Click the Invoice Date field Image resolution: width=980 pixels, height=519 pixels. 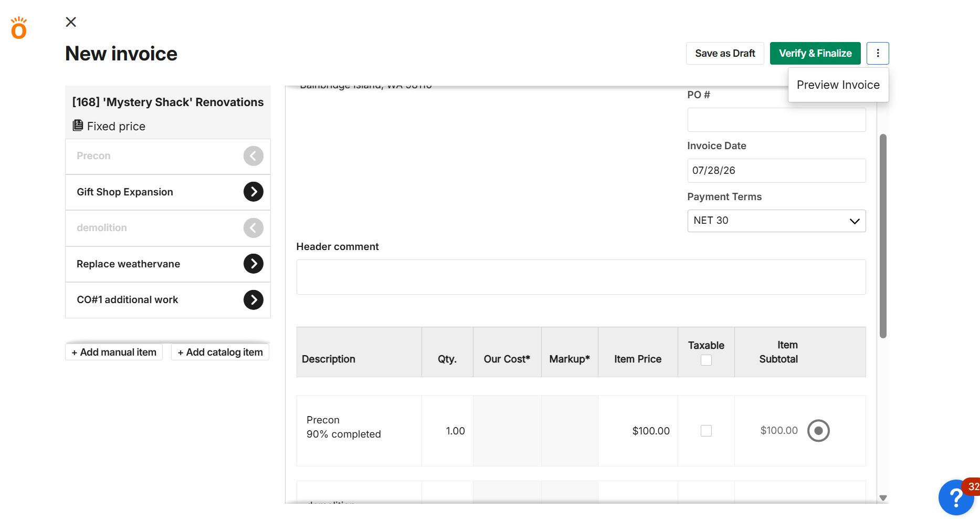[x=776, y=171]
